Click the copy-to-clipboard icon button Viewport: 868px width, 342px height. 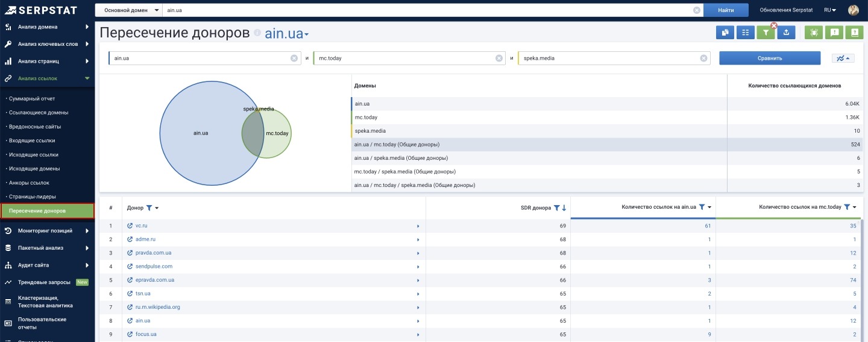coord(725,33)
